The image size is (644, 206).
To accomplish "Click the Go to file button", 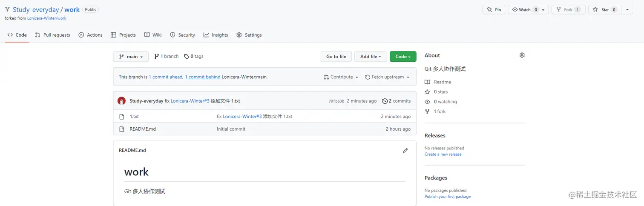I will click(x=336, y=57).
